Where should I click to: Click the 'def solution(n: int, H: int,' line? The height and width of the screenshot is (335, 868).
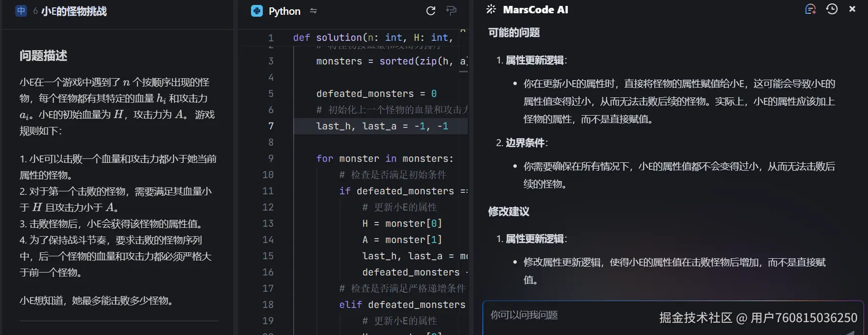pyautogui.click(x=373, y=37)
